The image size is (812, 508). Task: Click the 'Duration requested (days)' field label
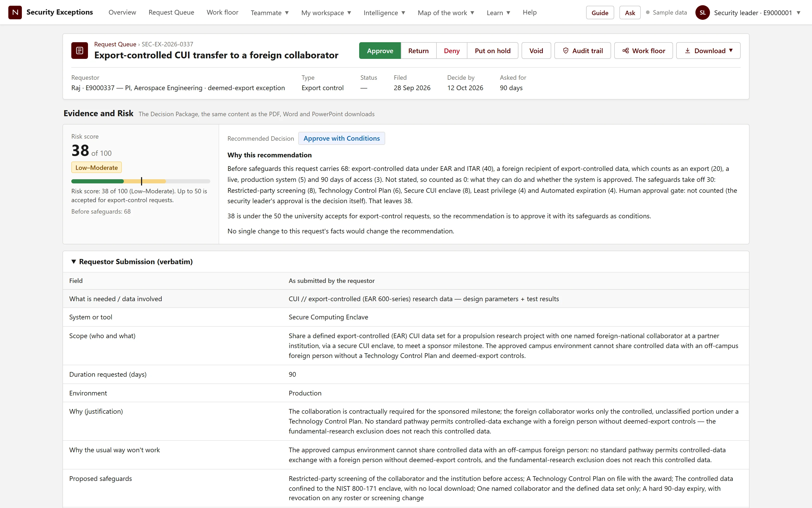click(x=108, y=374)
